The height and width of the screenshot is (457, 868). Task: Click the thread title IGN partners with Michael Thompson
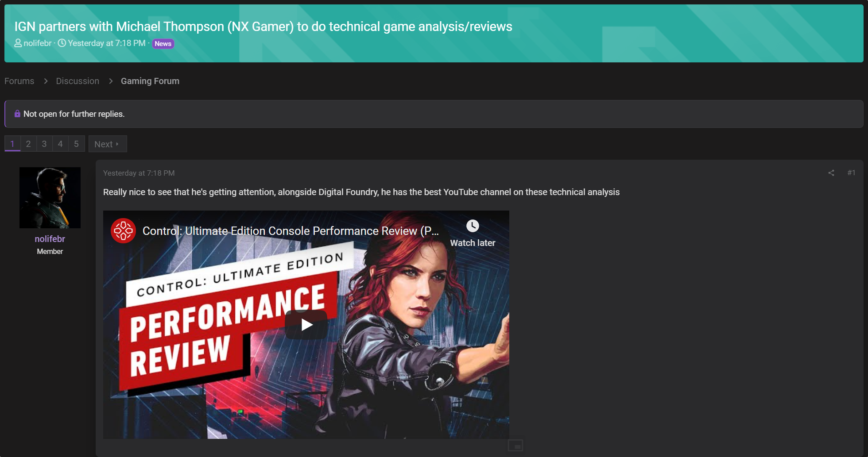(x=263, y=27)
